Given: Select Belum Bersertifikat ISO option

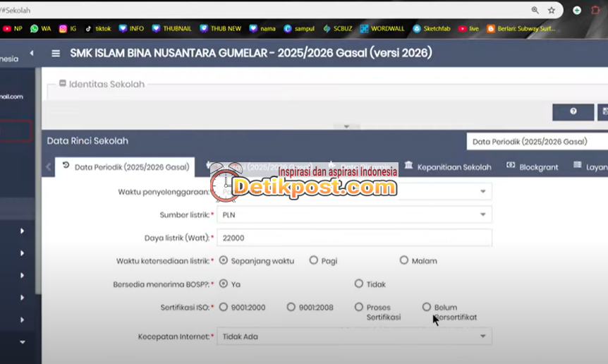Looking at the screenshot, I should click(427, 307).
